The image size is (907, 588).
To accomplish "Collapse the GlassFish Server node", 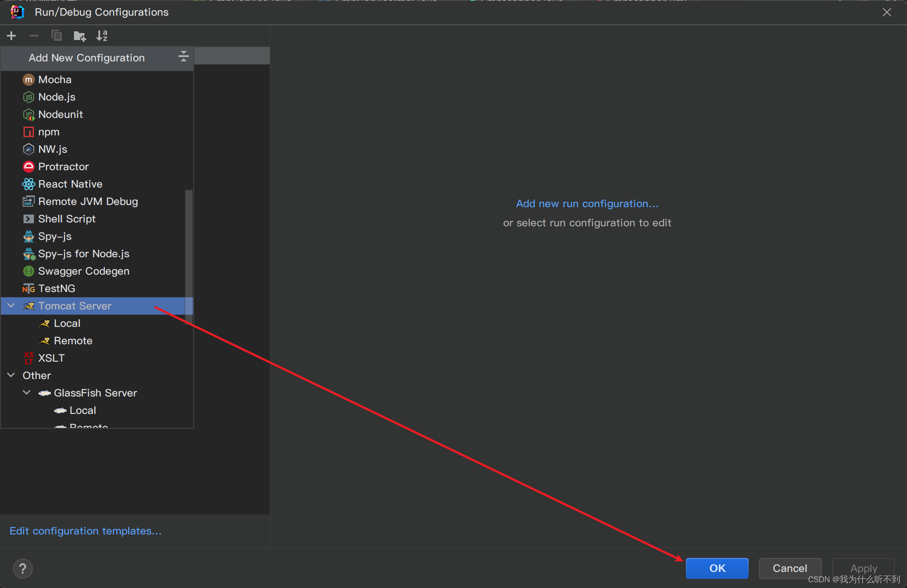I will 27,393.
